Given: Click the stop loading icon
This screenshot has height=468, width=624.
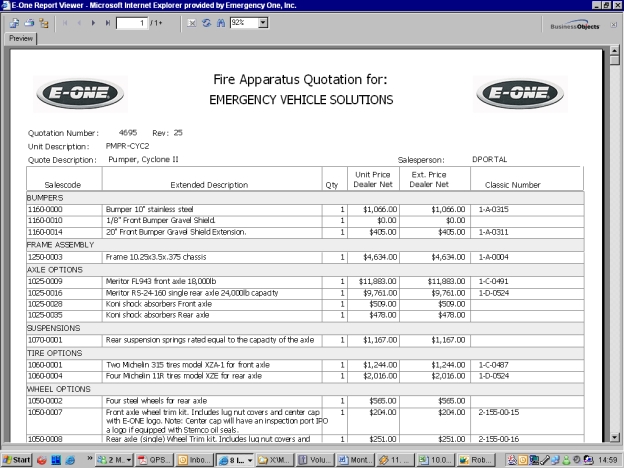Looking at the screenshot, I should pyautogui.click(x=191, y=23).
